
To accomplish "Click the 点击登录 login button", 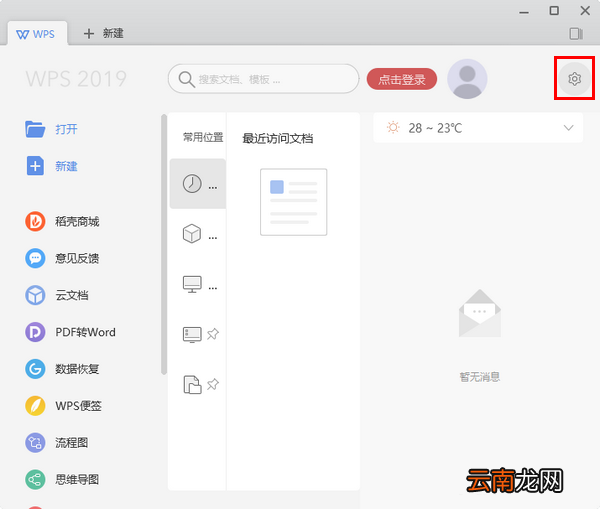I will point(402,79).
